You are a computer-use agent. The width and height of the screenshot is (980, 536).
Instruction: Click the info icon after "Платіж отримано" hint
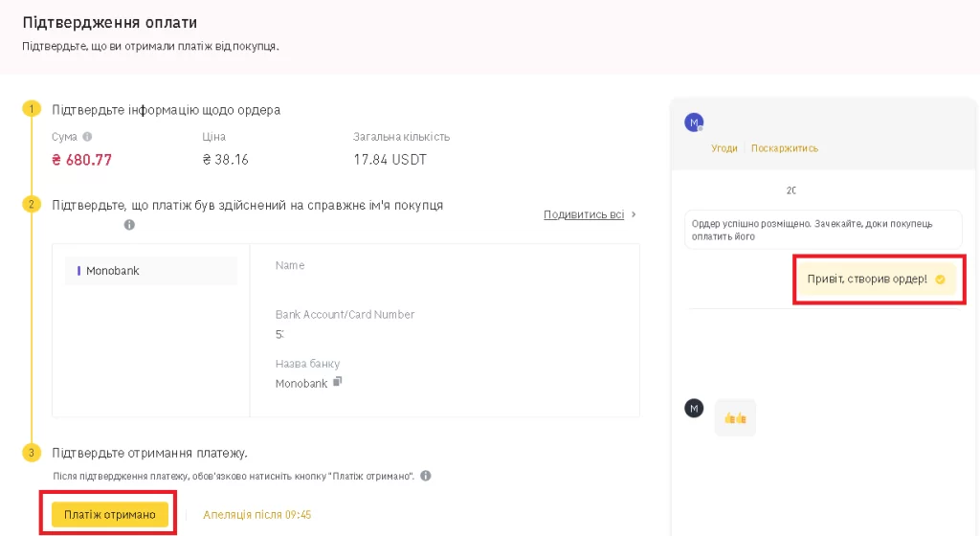tap(426, 476)
